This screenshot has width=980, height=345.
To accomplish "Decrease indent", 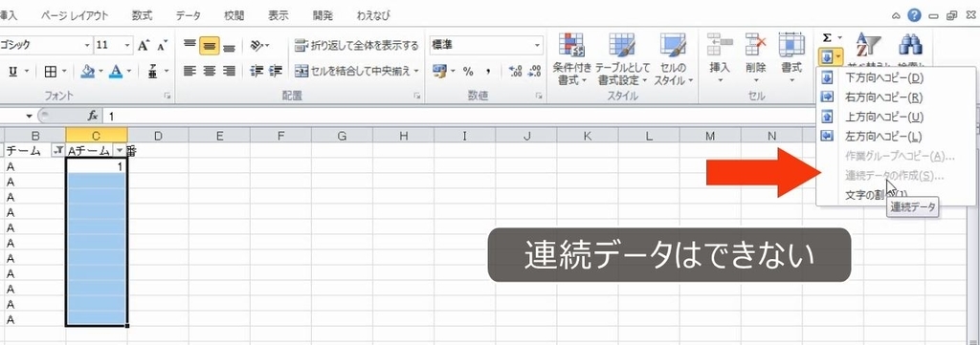I will coord(256,72).
